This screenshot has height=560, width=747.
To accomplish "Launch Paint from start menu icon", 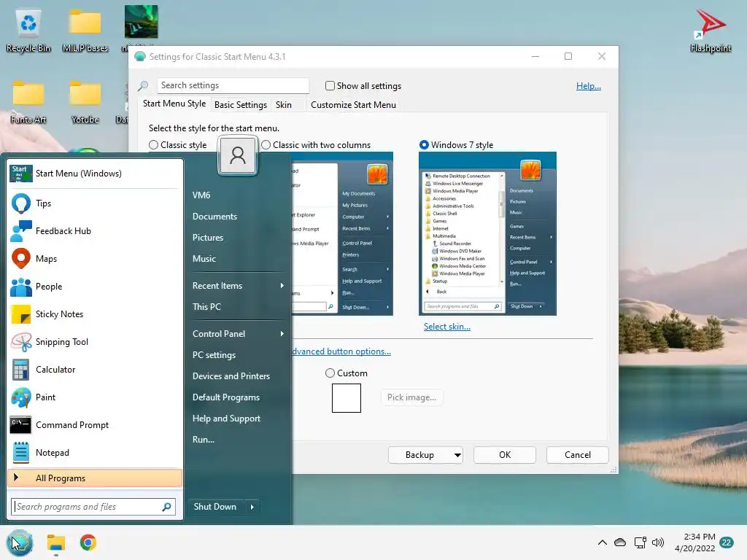I will click(21, 397).
